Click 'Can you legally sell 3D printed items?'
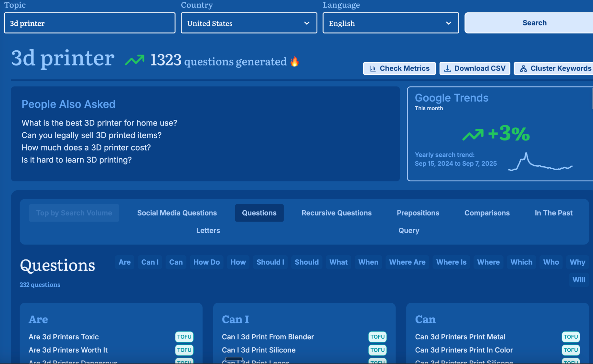 tap(91, 135)
